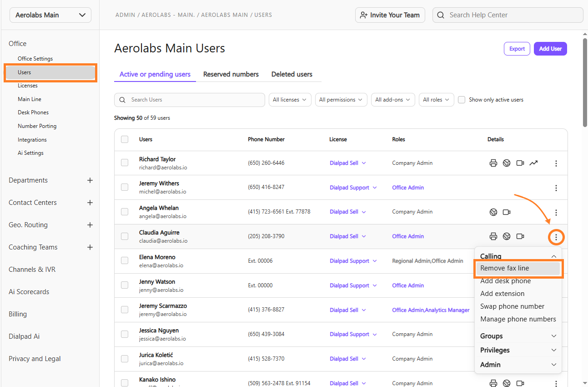Screen dimensions: 588x387
Task: Select Claudia Aguirre's row checkbox
Action: tap(125, 236)
